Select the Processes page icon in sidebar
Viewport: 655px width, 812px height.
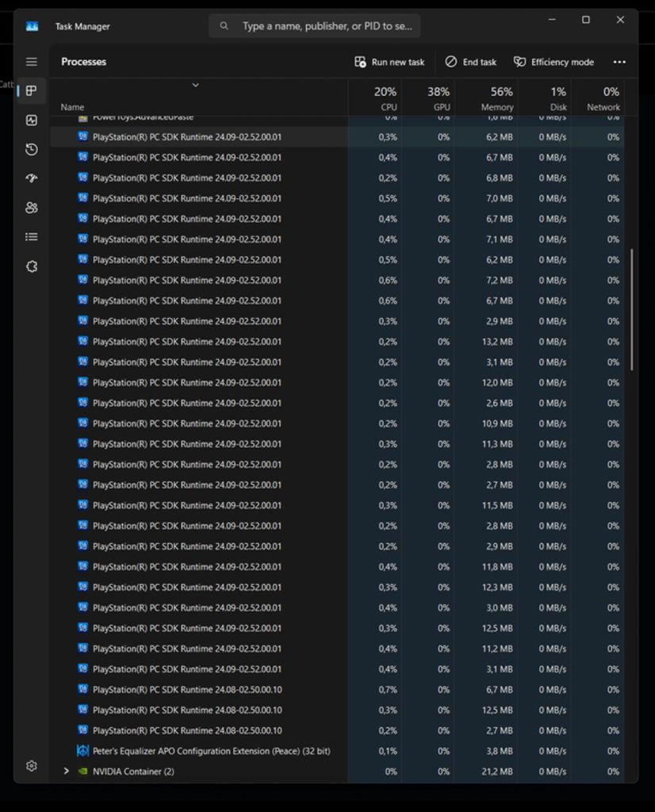(31, 91)
